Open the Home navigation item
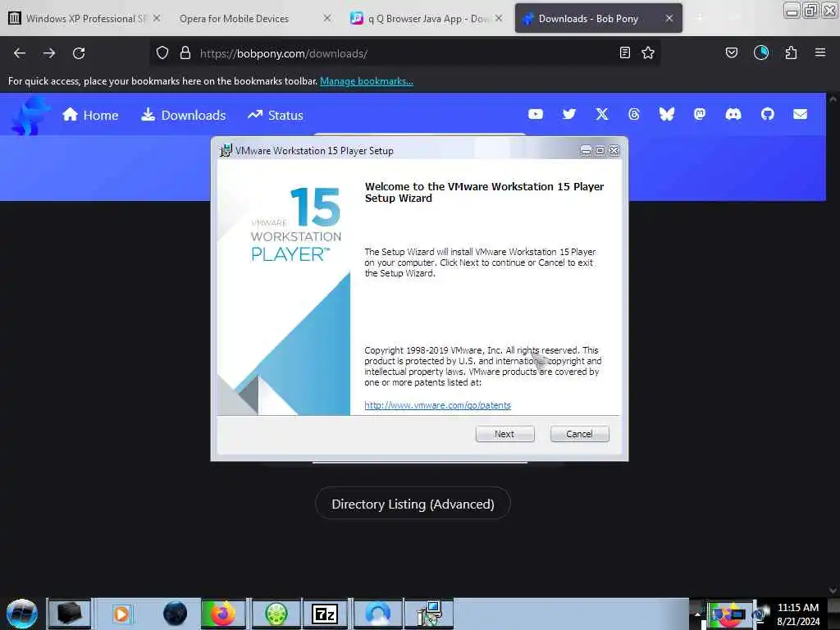 (90, 115)
